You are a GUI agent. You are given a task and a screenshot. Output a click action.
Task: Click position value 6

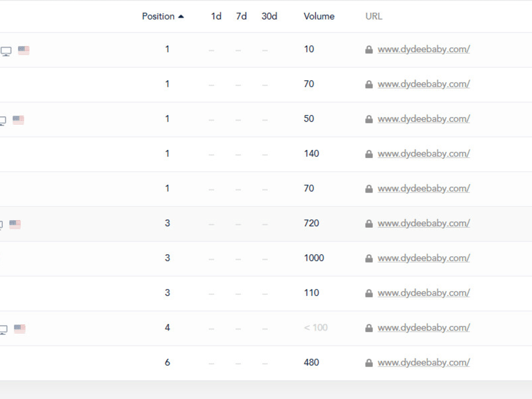click(x=167, y=362)
